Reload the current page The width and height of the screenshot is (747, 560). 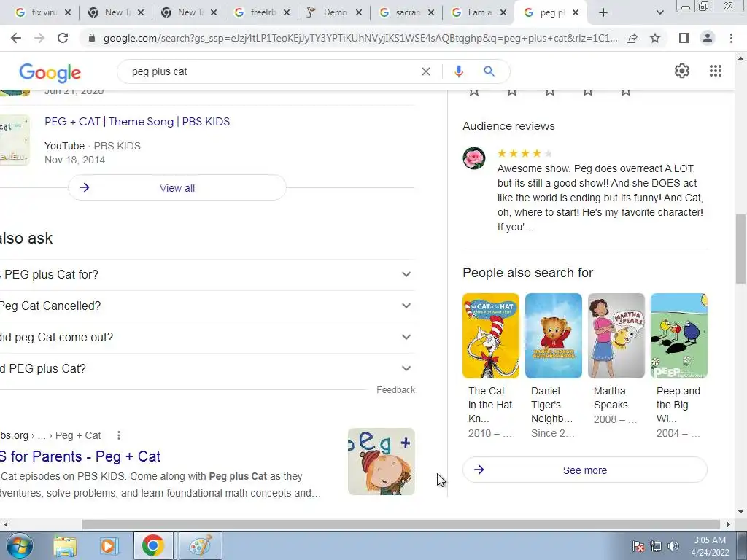[x=63, y=38]
